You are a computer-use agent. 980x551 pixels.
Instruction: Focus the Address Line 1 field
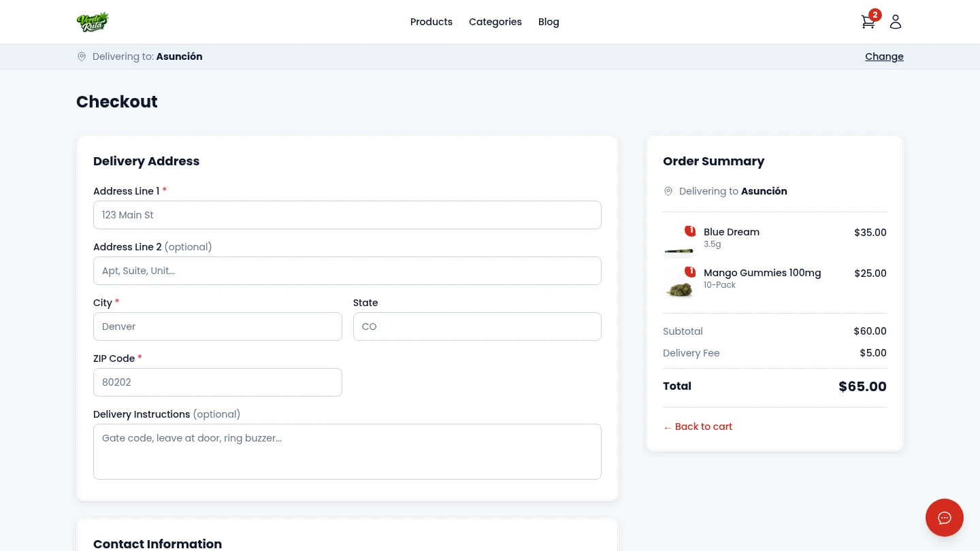click(347, 215)
